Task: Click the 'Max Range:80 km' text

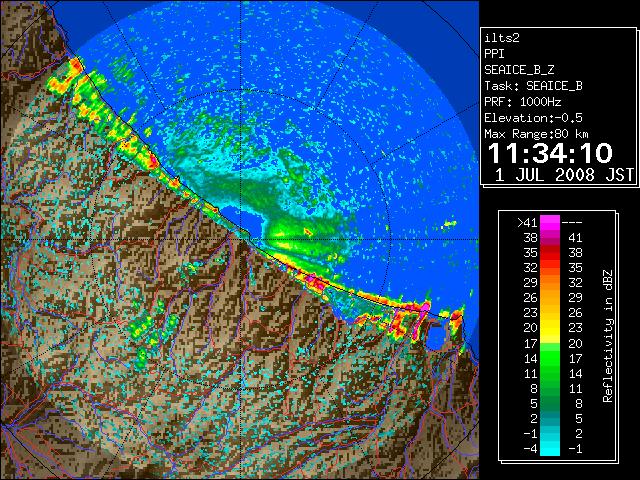Action: (x=536, y=134)
